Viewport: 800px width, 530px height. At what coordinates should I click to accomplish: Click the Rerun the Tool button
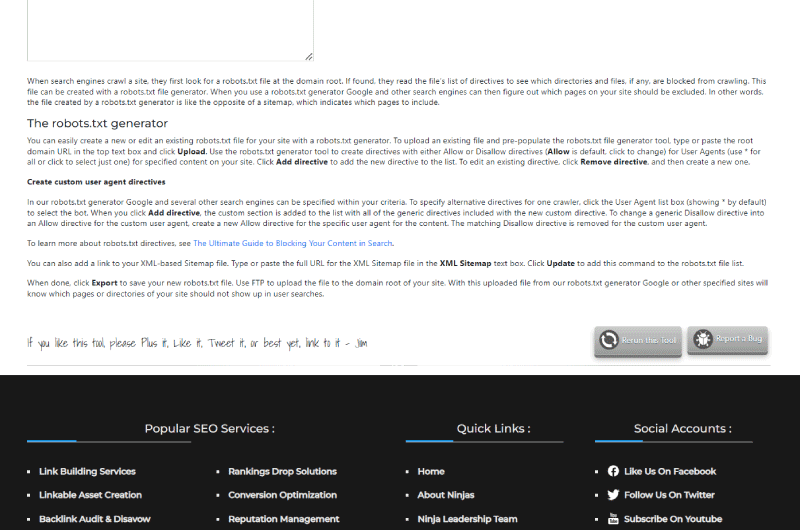638,341
